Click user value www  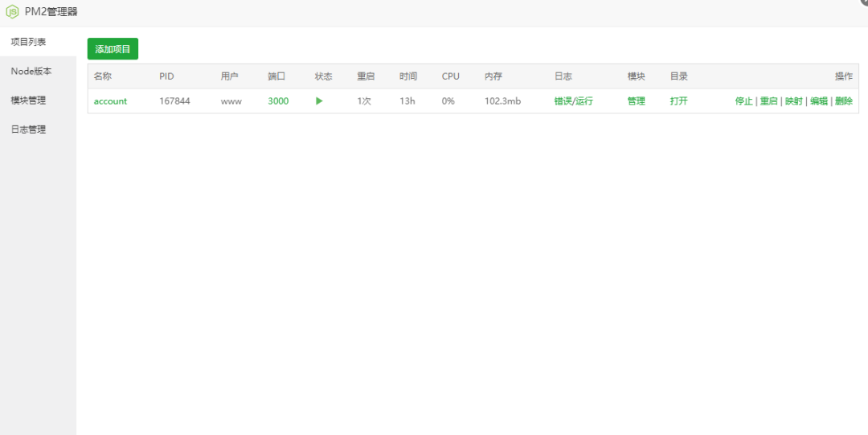click(231, 101)
